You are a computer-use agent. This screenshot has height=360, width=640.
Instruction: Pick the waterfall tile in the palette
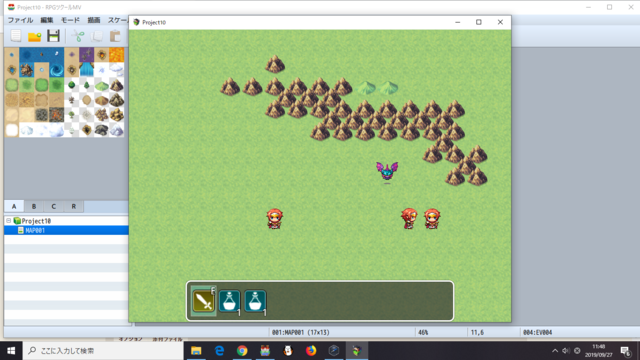(x=87, y=70)
